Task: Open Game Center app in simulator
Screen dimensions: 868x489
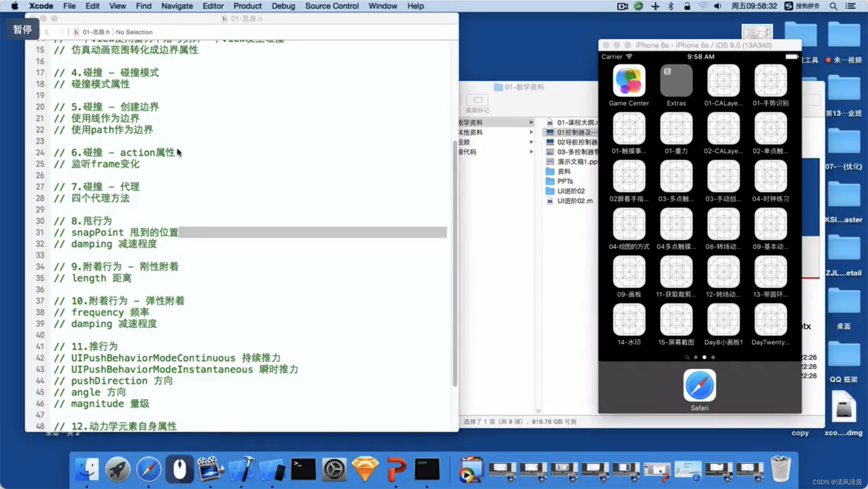Action: [629, 80]
